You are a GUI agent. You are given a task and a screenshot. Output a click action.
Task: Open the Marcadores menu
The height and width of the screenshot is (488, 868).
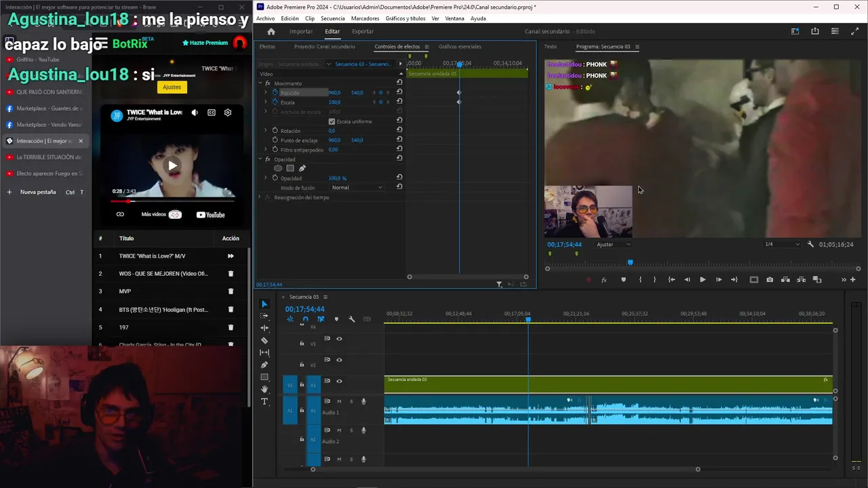click(x=366, y=18)
